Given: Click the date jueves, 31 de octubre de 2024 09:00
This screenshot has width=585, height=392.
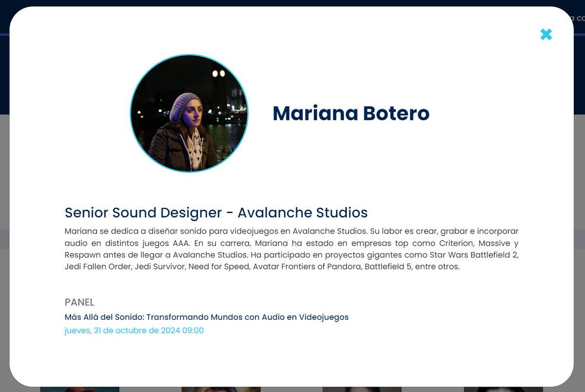Looking at the screenshot, I should [x=134, y=331].
